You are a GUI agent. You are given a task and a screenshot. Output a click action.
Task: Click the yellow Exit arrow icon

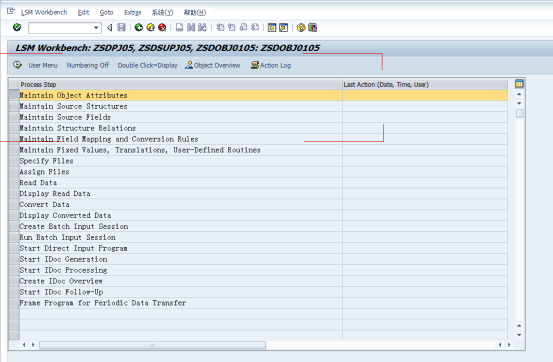151,27
